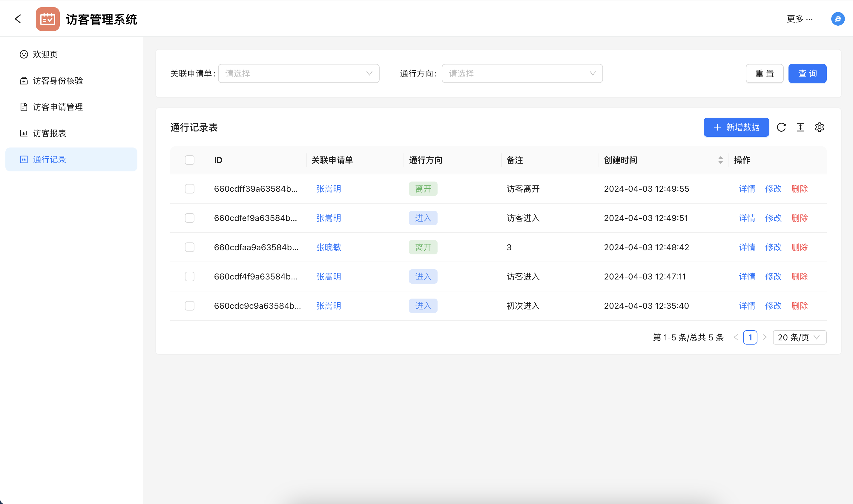The height and width of the screenshot is (504, 853).
Task: Toggle the select-all header checkbox
Action: pos(190,160)
